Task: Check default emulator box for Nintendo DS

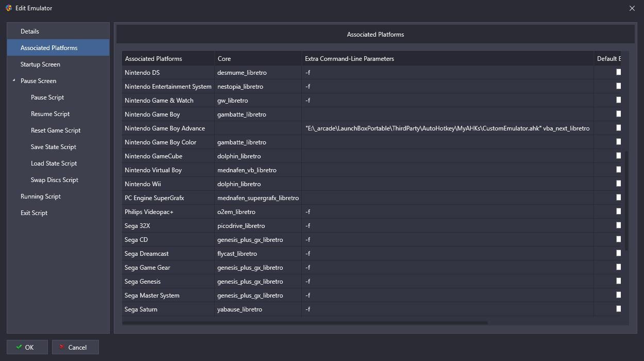Action: pos(619,72)
